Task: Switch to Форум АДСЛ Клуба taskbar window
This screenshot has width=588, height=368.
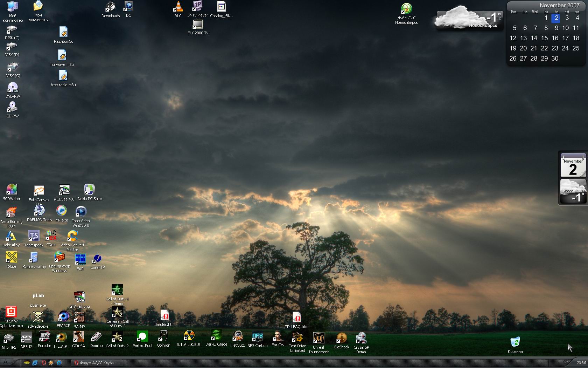Action: click(x=97, y=363)
